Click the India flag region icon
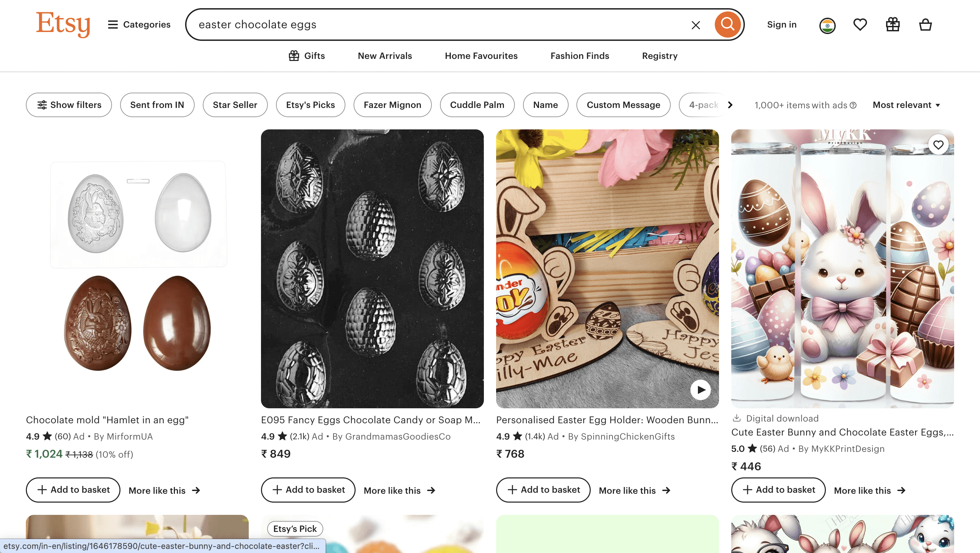The width and height of the screenshot is (980, 553). (827, 25)
